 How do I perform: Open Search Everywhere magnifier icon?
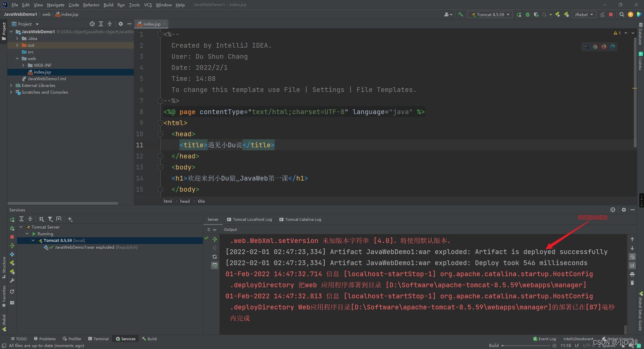click(622, 14)
